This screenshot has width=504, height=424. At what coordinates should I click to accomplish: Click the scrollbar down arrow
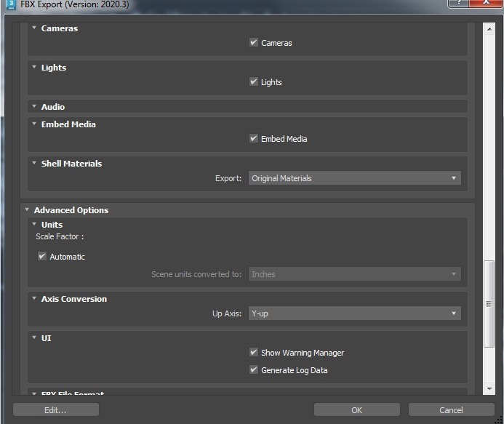(489, 388)
